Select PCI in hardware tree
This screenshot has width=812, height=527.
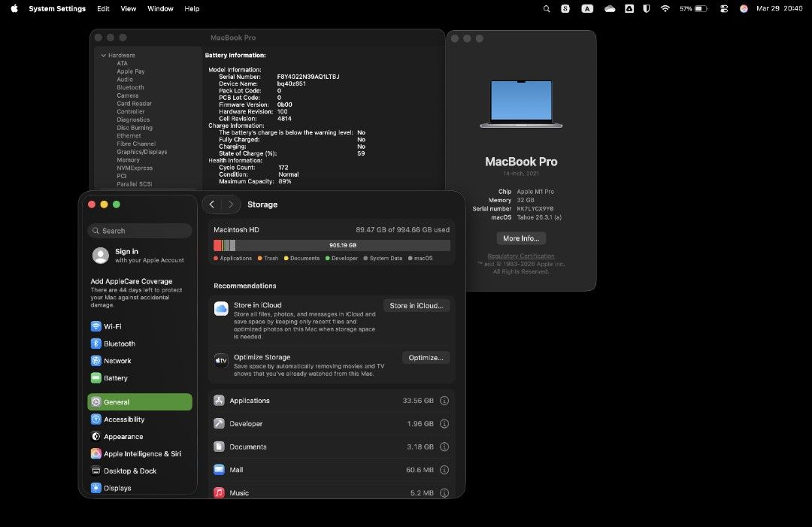pos(122,176)
